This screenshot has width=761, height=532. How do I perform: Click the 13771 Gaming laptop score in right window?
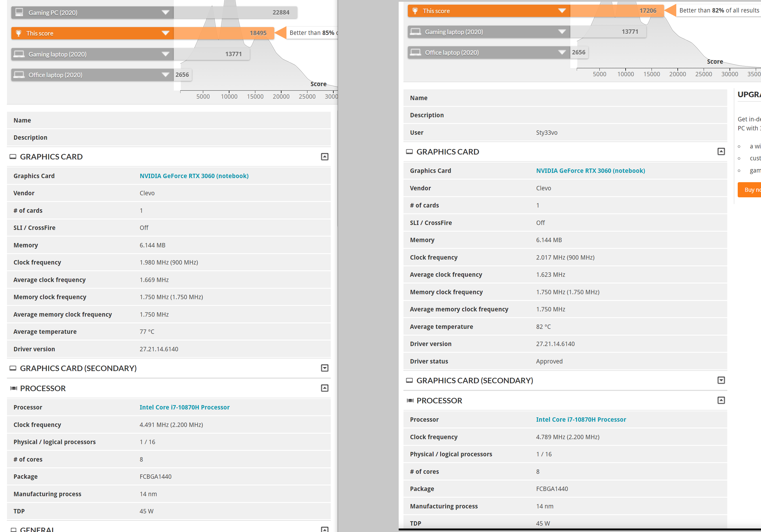click(630, 31)
